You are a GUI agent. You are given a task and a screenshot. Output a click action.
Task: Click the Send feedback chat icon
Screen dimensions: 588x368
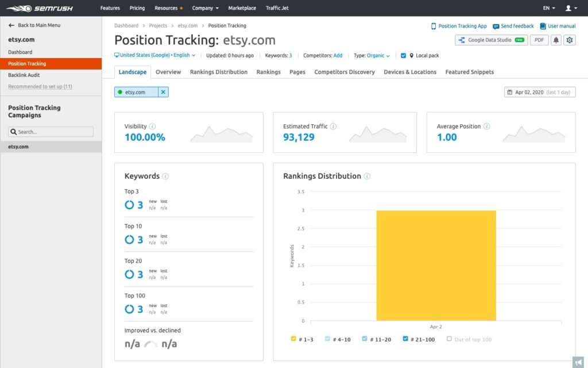pyautogui.click(x=496, y=26)
